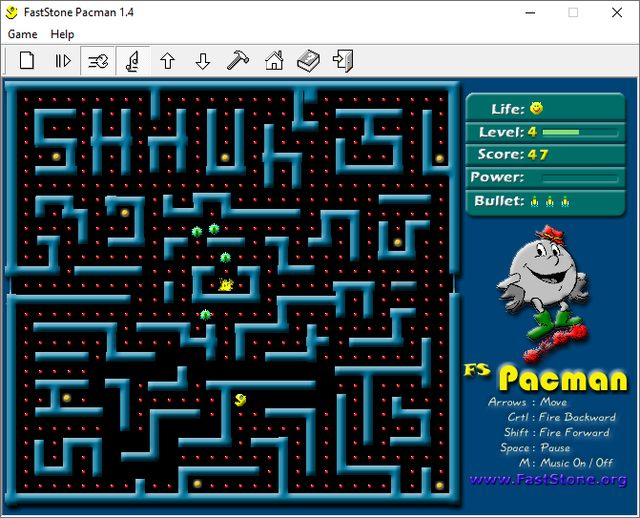Click the yellow Pacman logo text
The height and width of the screenshot is (518, 640).
pos(563,378)
